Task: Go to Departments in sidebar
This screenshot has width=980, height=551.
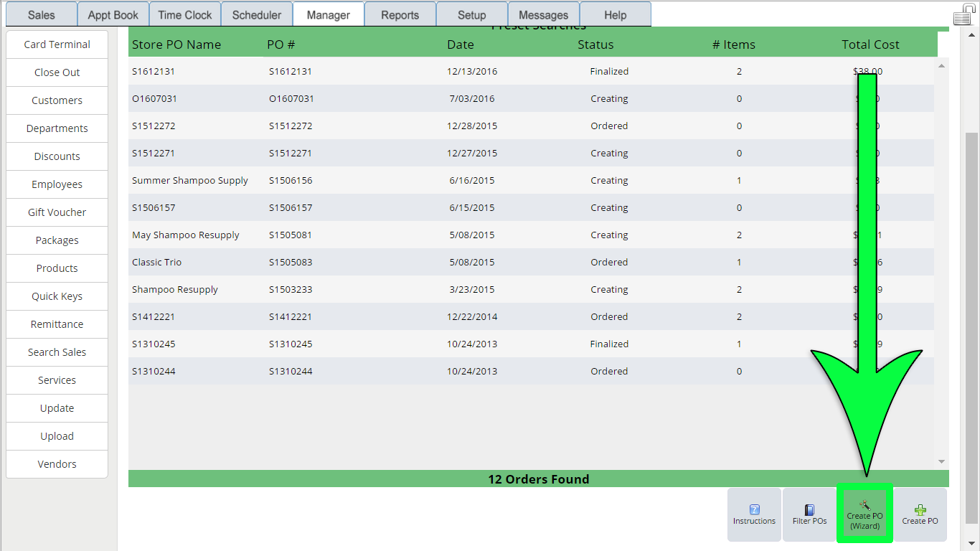Action: coord(57,128)
